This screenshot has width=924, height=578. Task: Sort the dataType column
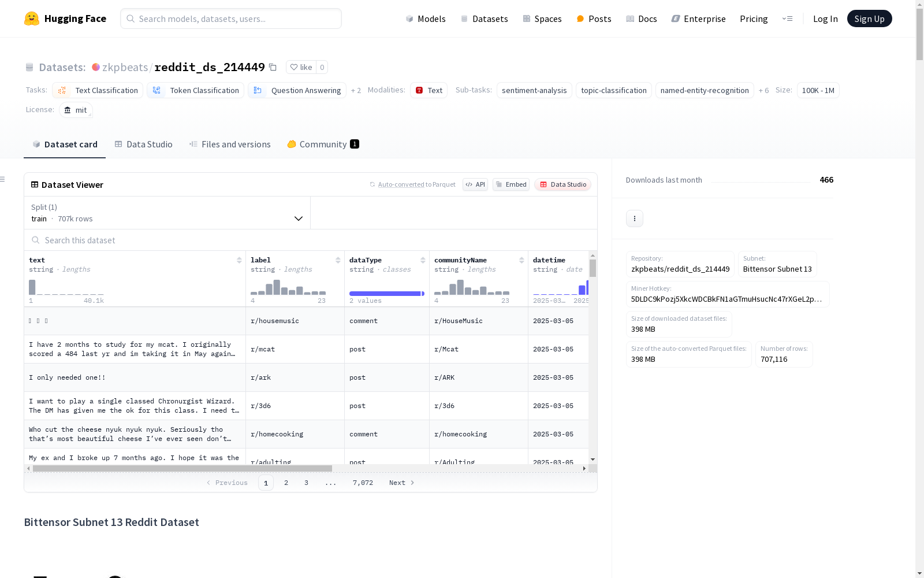[423, 260]
